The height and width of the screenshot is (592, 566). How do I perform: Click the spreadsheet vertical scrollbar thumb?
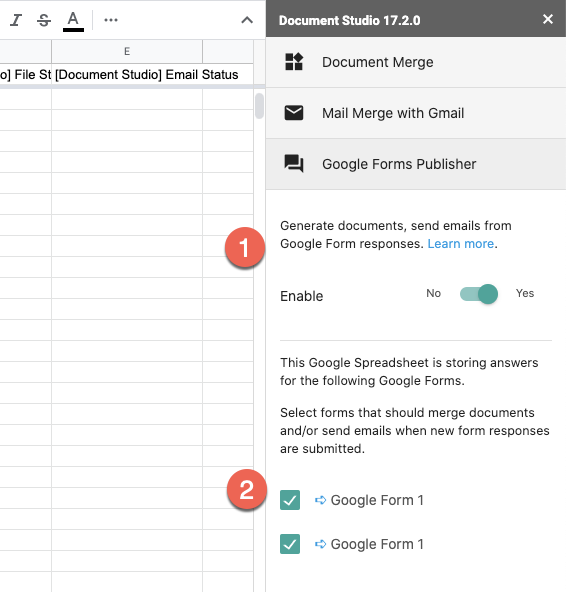[x=259, y=106]
